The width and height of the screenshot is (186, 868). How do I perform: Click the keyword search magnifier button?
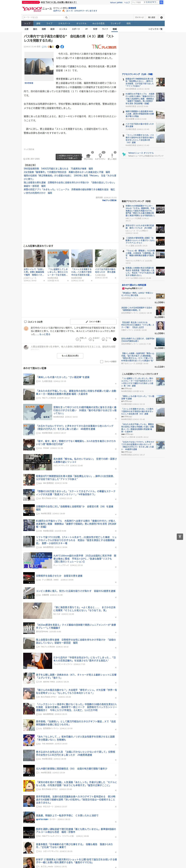[x=66, y=18]
